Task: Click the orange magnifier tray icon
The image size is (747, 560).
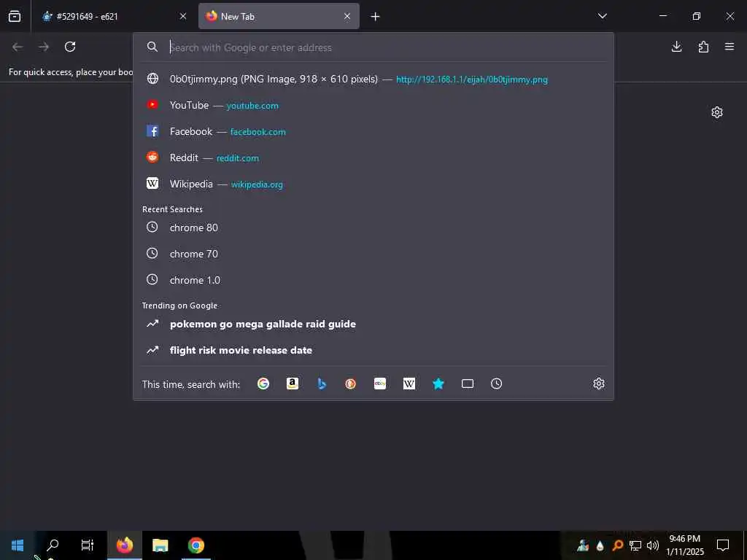Action: (617, 545)
